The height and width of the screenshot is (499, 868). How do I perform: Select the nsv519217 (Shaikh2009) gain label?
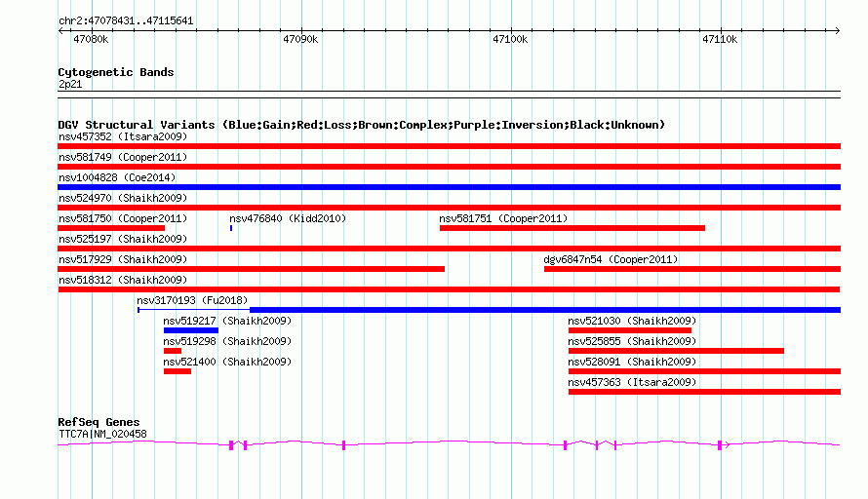point(227,321)
